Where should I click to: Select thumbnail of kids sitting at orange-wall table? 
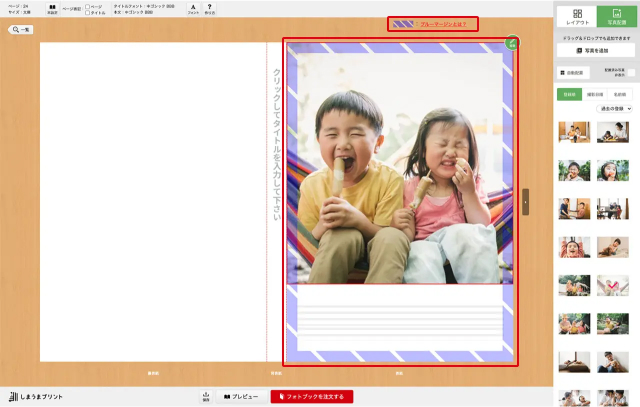(574, 132)
